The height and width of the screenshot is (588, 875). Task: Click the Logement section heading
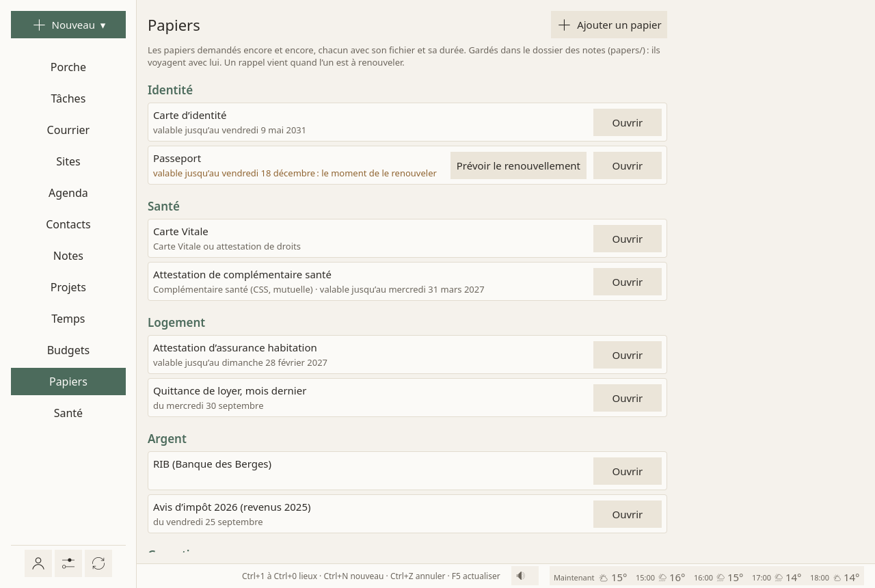click(x=176, y=323)
